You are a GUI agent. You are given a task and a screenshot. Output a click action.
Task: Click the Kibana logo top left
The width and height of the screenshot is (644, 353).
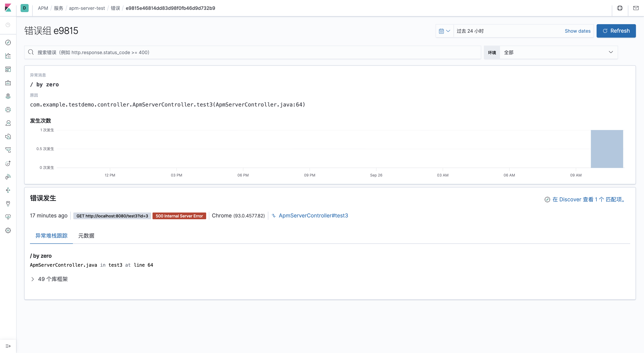click(8, 8)
